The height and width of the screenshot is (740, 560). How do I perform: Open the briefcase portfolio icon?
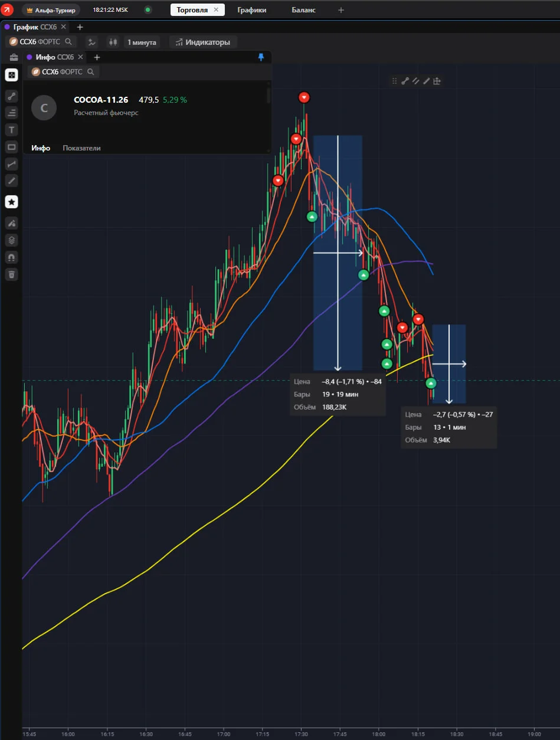pyautogui.click(x=14, y=57)
